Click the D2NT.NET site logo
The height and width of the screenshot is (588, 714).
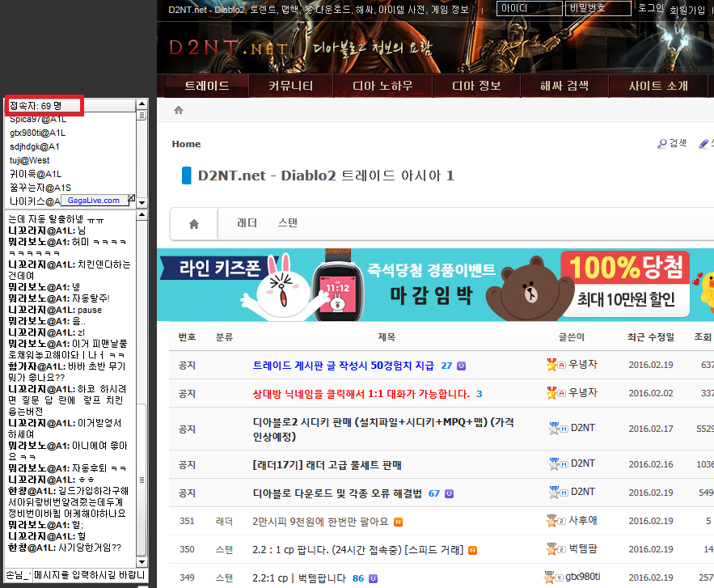(x=228, y=48)
